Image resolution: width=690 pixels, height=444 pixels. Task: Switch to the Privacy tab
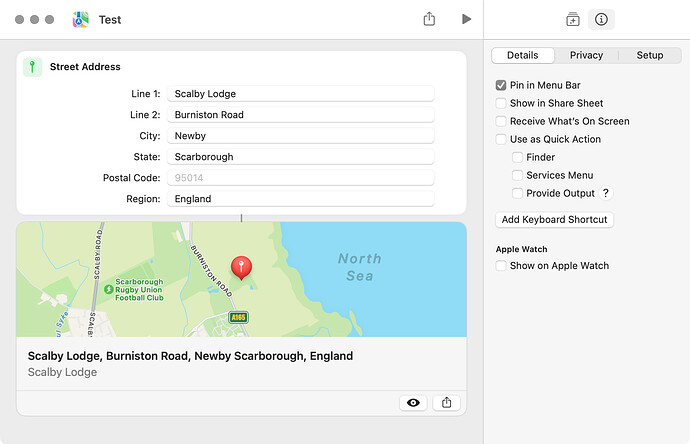(x=586, y=55)
